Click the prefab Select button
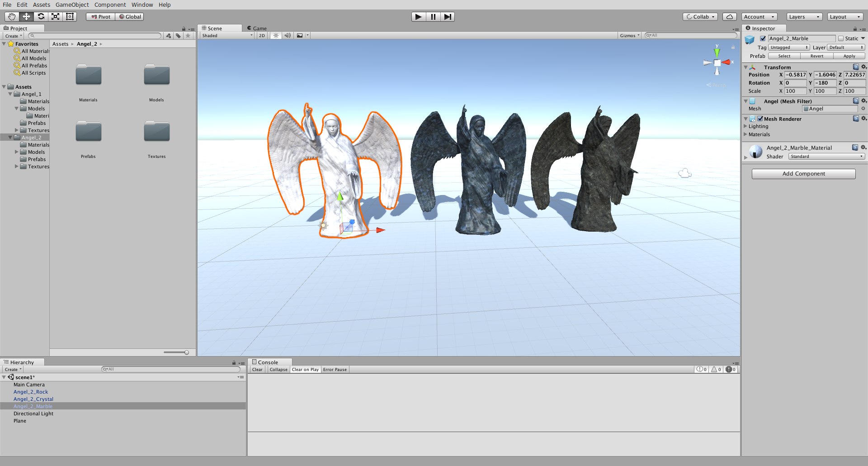Viewport: 868px width, 466px height. click(x=784, y=56)
